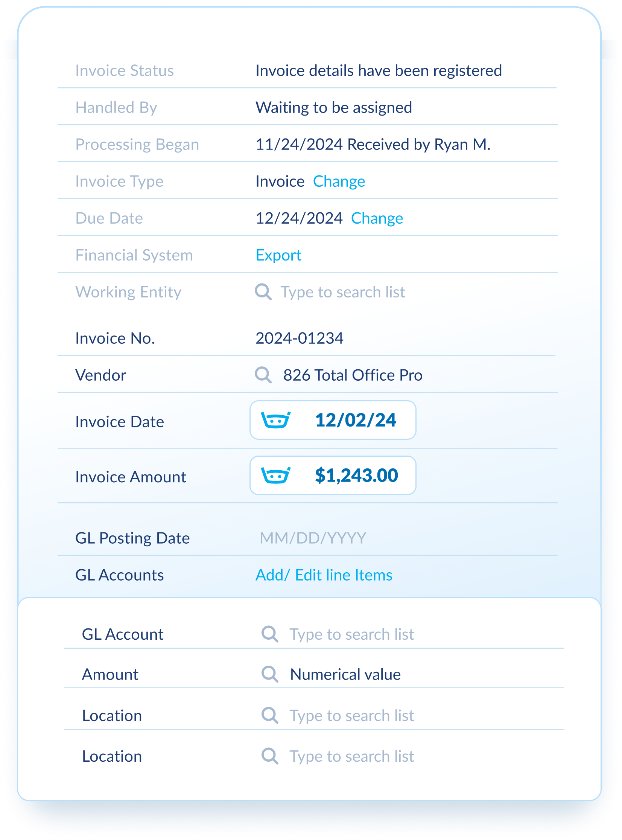
Task: Click the Invoice No. value 2024-01234
Action: pos(299,338)
